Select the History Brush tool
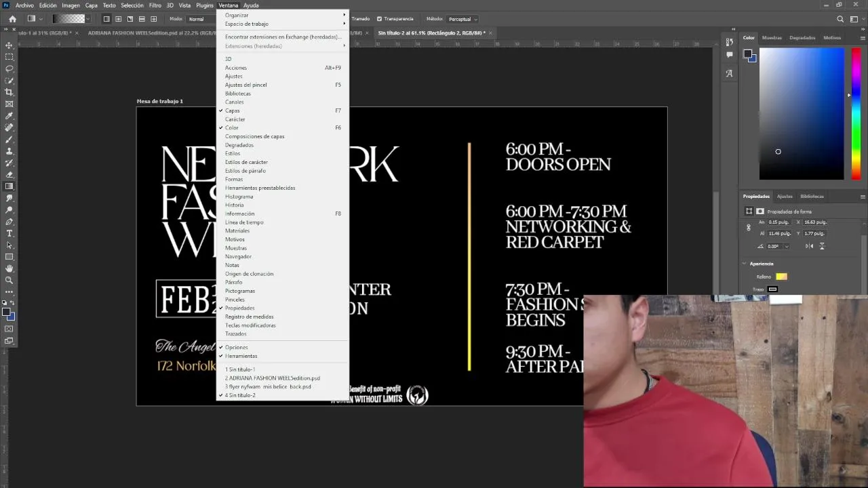 click(x=9, y=163)
